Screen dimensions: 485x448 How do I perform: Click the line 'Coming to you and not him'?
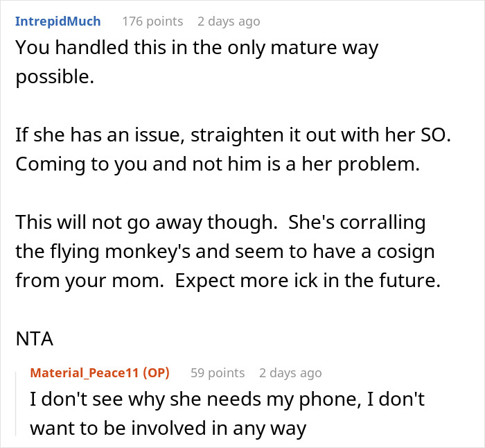[218, 164]
